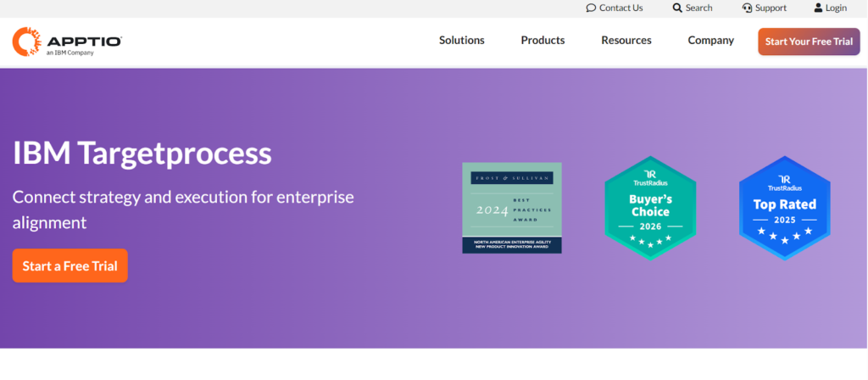
Task: Go to the Support text link
Action: click(x=771, y=8)
